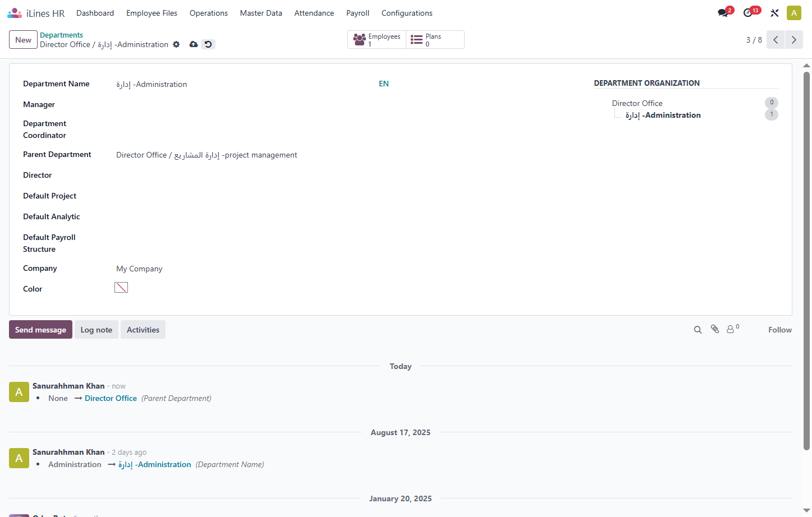Go to next record arrow
The width and height of the screenshot is (812, 517).
[x=794, y=40]
